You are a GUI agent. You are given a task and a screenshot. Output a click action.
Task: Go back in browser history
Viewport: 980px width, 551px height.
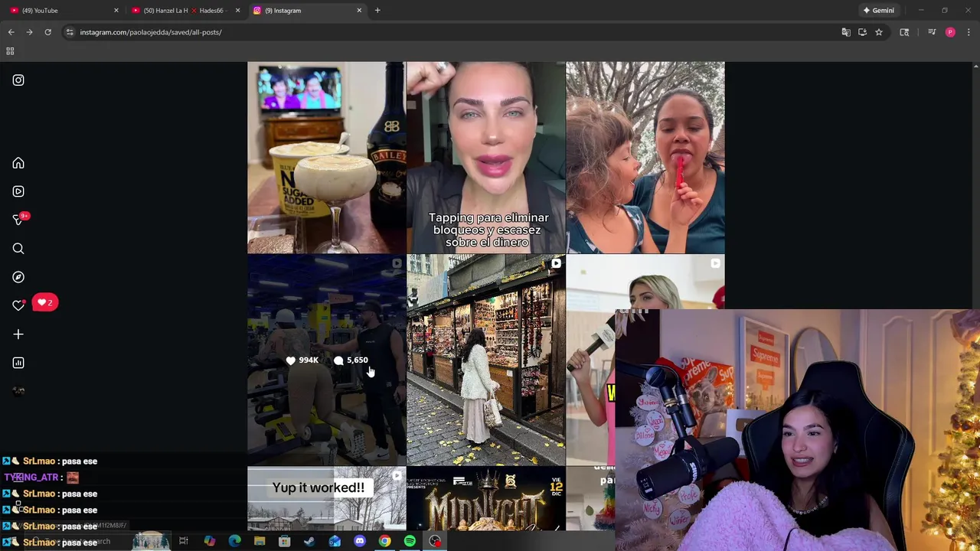(11, 32)
